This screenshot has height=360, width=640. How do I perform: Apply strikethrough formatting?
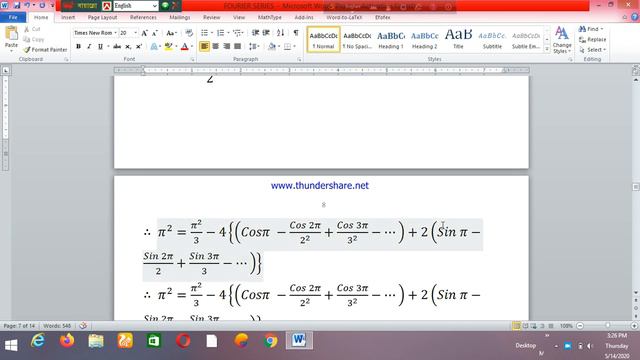tap(117, 47)
